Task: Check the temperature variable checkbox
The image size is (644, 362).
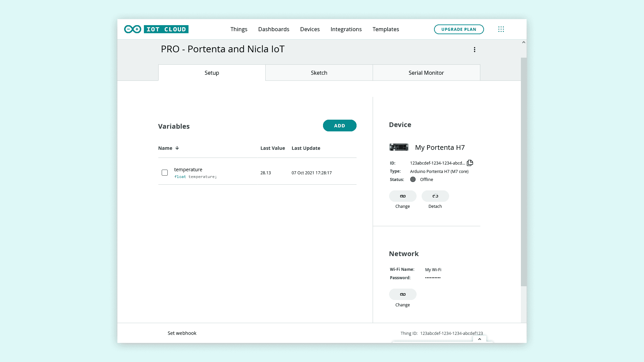Action: (165, 173)
